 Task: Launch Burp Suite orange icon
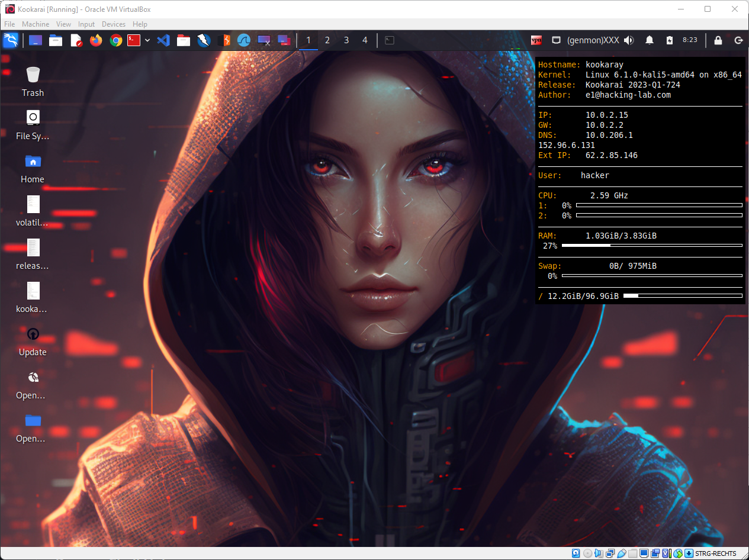click(x=224, y=40)
